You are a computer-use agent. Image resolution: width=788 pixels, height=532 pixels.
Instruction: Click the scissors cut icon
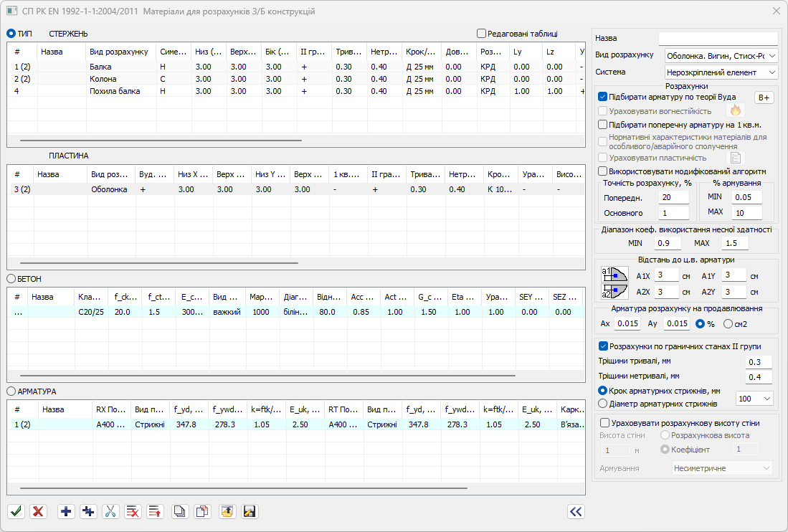click(x=110, y=511)
